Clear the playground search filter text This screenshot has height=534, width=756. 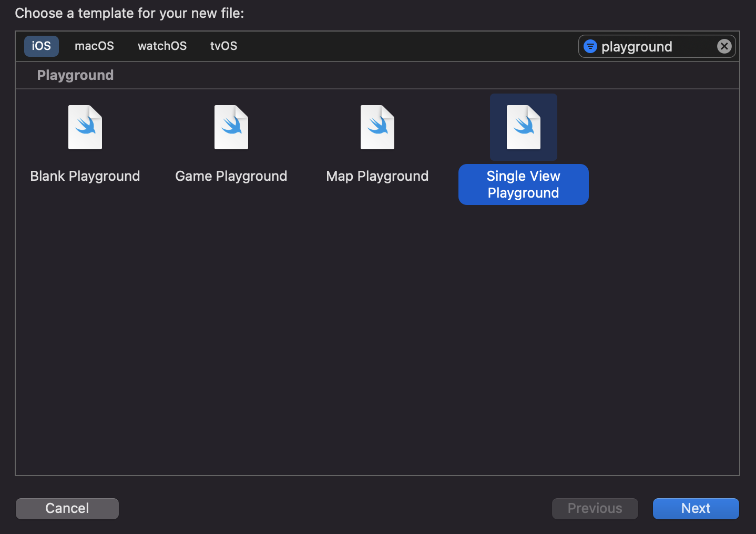[724, 46]
